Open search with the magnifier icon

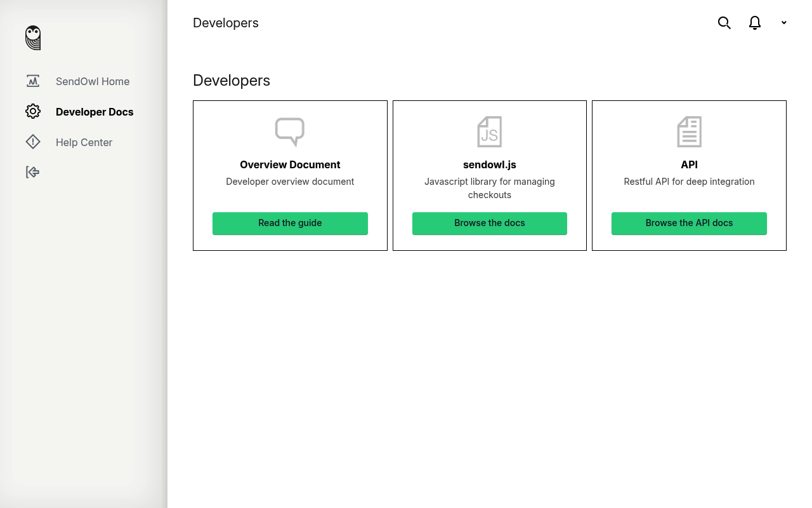click(724, 23)
